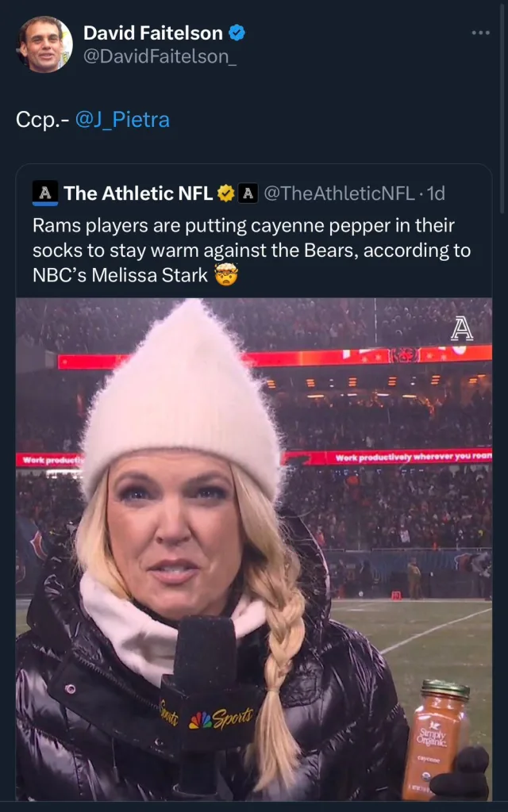Click the 1d timestamp of quoted post
The image size is (508, 812).
tap(436, 193)
